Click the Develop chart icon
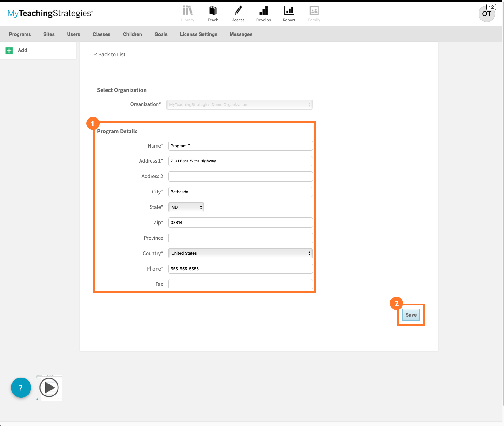This screenshot has height=426, width=504. click(x=263, y=11)
